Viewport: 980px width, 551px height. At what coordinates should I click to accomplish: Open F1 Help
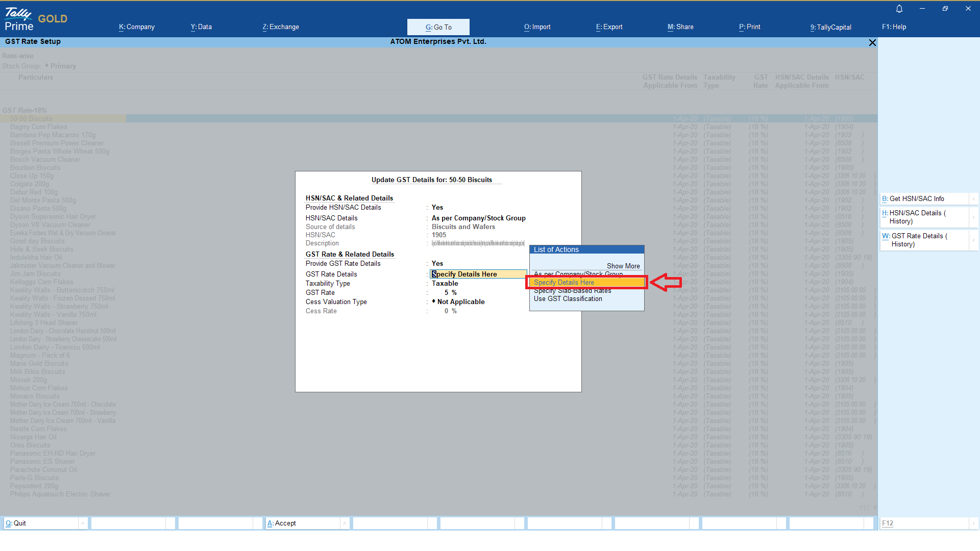(x=894, y=27)
